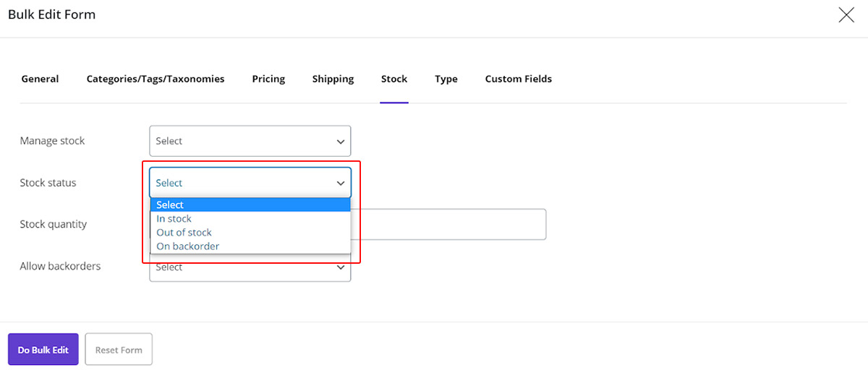Click the active Stock tab

394,79
